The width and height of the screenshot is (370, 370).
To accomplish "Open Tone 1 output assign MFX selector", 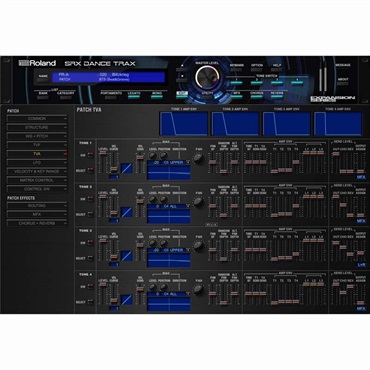I will pos(361,177).
